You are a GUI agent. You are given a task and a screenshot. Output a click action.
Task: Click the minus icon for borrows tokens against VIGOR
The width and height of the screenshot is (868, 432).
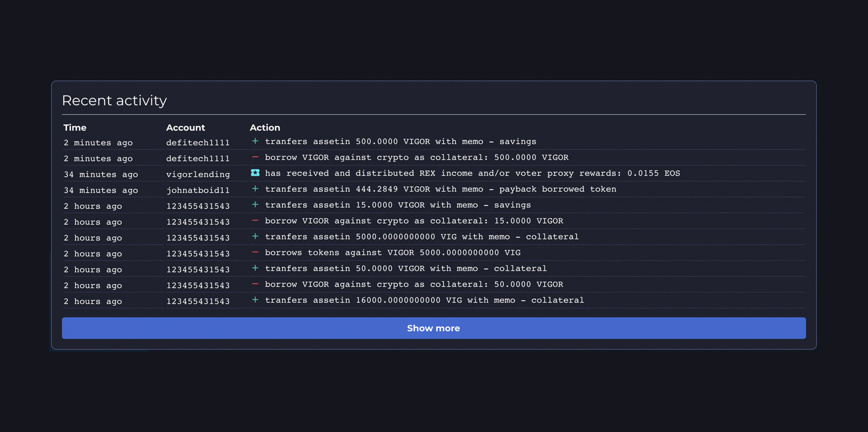tap(255, 252)
